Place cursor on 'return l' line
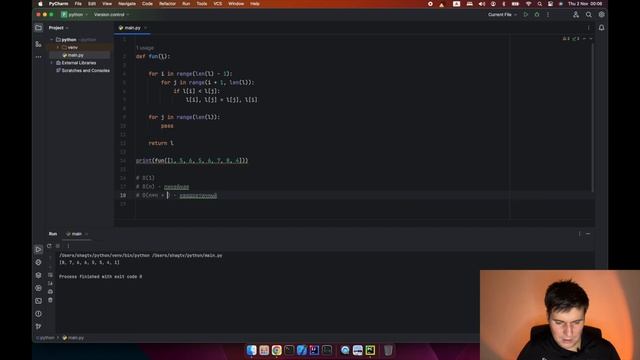 [161, 143]
